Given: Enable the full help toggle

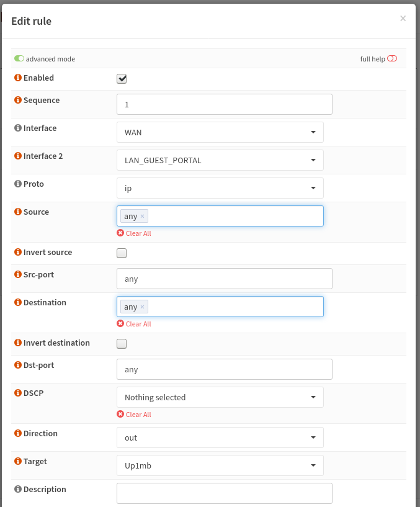Looking at the screenshot, I should (392, 59).
